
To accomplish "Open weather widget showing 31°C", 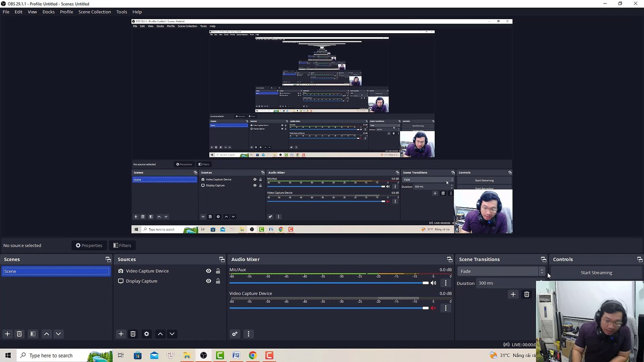I will (x=512, y=355).
